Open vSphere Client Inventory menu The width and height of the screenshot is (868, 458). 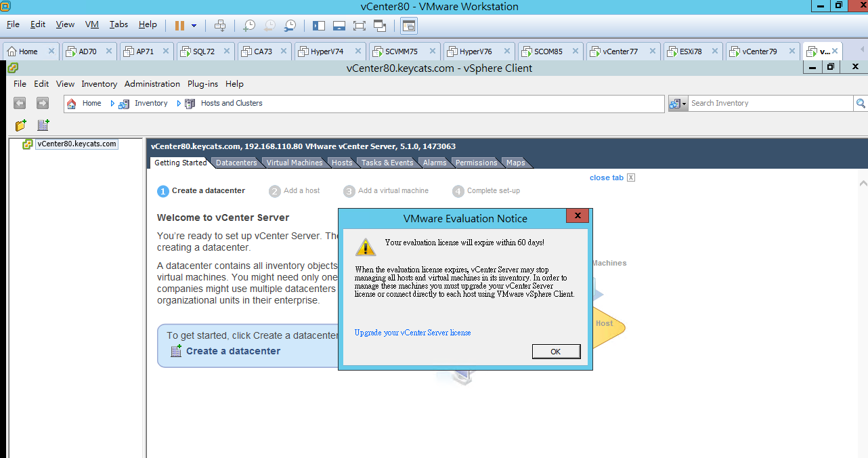100,84
